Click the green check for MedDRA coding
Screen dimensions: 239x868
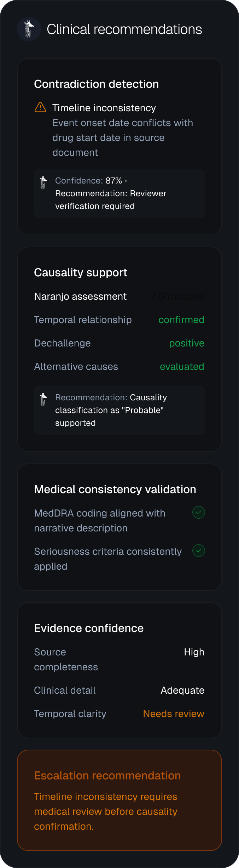[199, 512]
